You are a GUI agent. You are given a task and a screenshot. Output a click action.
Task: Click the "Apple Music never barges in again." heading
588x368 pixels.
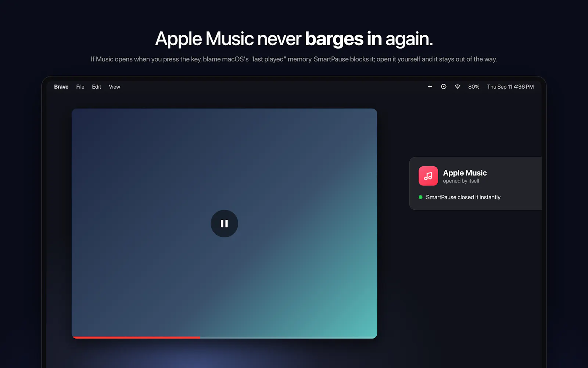[x=294, y=39]
